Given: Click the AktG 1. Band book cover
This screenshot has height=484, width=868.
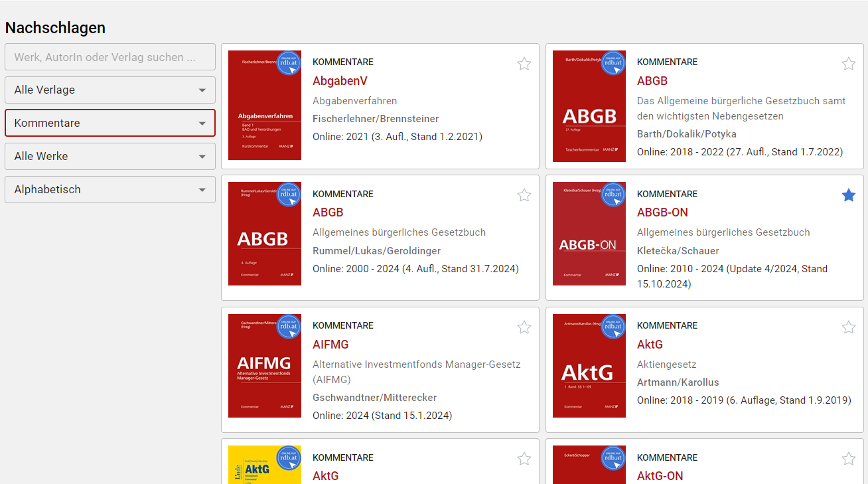Looking at the screenshot, I should tap(589, 366).
